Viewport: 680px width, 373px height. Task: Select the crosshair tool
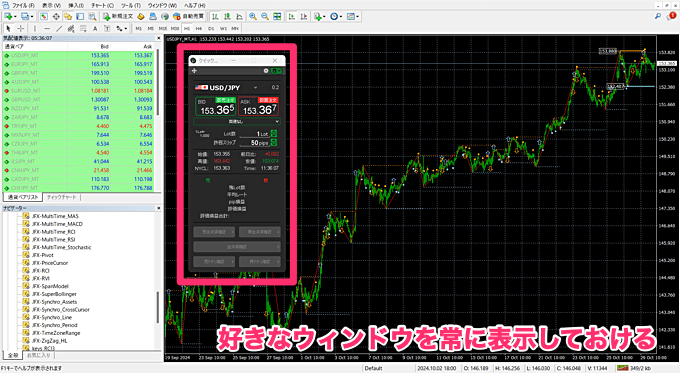pyautogui.click(x=20, y=29)
